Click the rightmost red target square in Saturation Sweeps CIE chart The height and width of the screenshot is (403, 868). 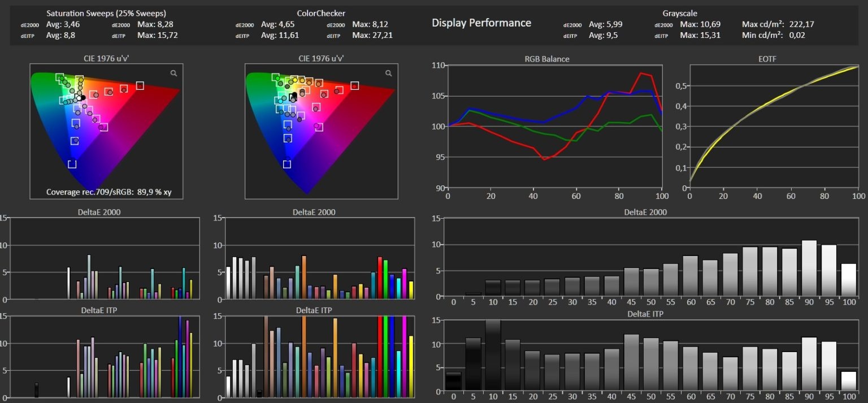pyautogui.click(x=140, y=85)
